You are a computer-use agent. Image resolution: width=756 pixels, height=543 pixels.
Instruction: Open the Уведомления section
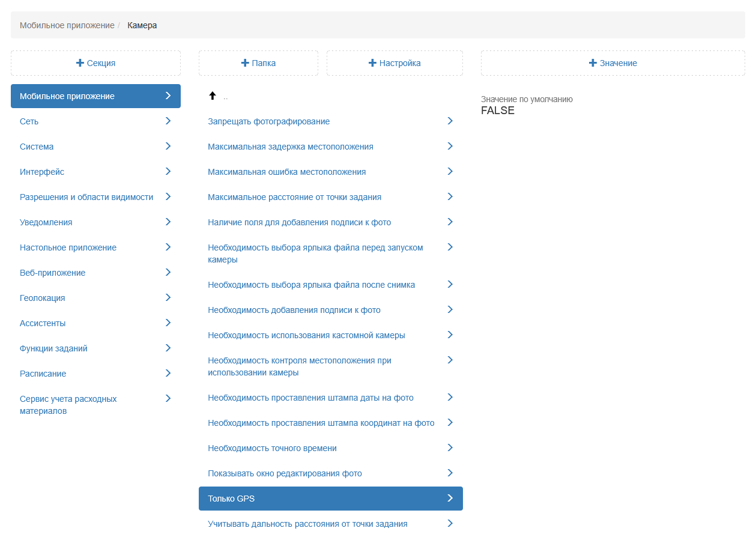pyautogui.click(x=46, y=222)
